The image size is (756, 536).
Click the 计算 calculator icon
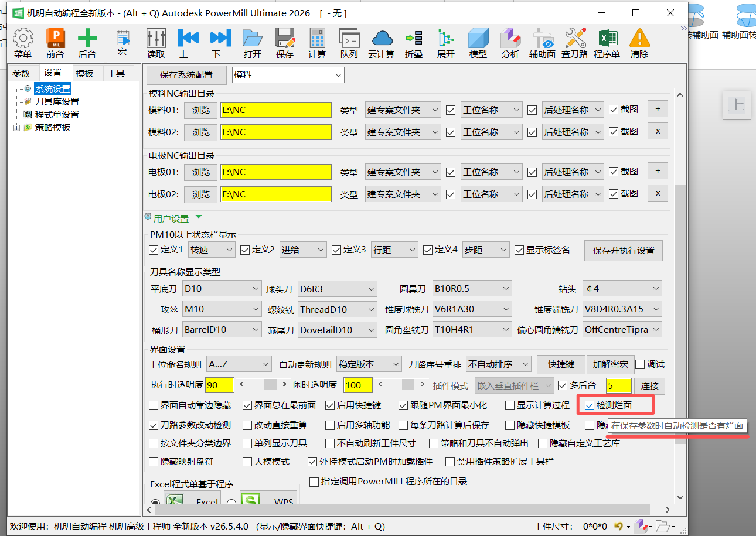tap(317, 43)
